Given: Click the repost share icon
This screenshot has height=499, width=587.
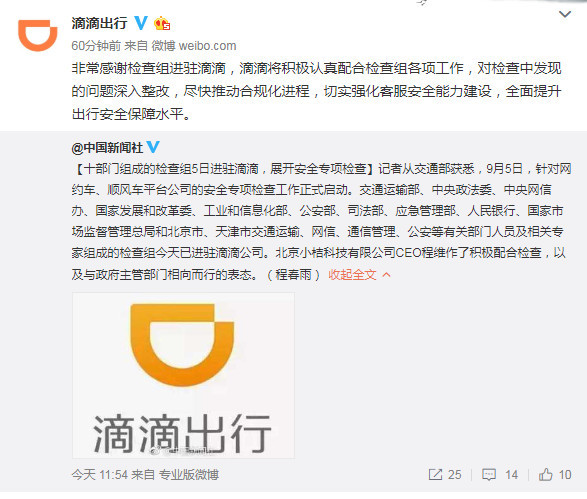Looking at the screenshot, I should [x=435, y=475].
